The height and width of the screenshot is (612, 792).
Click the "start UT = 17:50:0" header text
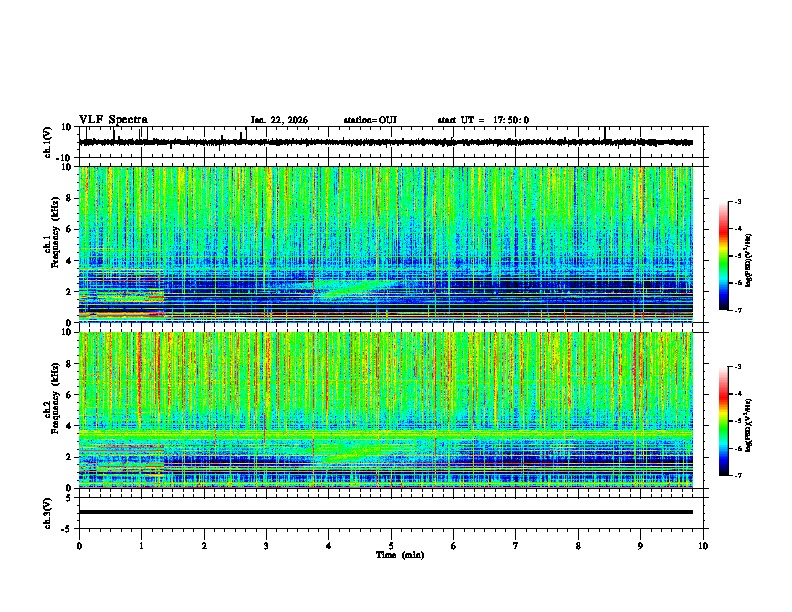[x=483, y=120]
